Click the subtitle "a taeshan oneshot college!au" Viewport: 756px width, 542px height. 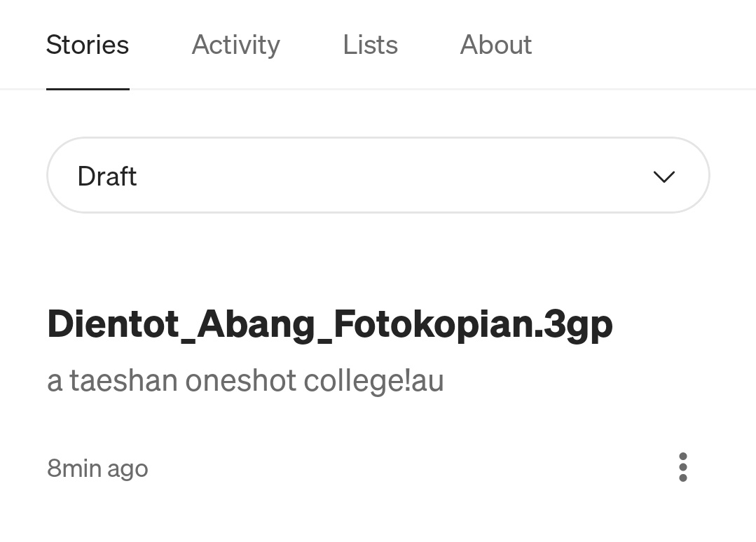point(245,381)
